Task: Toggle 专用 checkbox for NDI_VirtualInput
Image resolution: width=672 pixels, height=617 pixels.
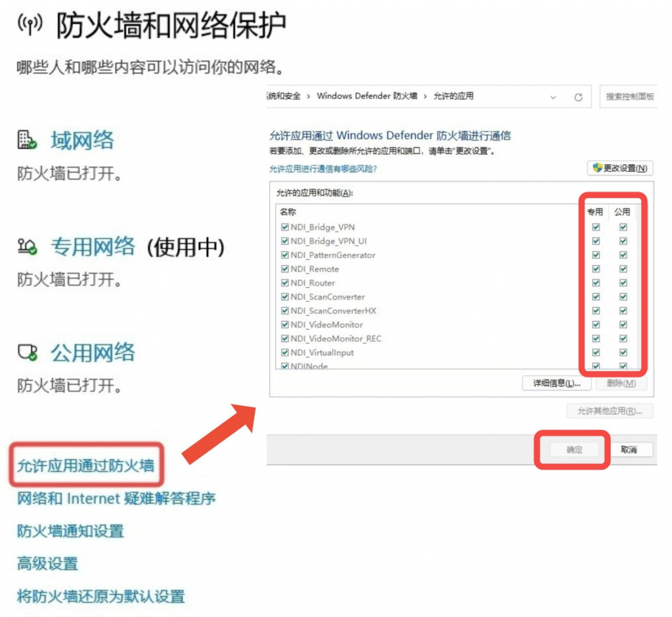Action: [x=596, y=352]
